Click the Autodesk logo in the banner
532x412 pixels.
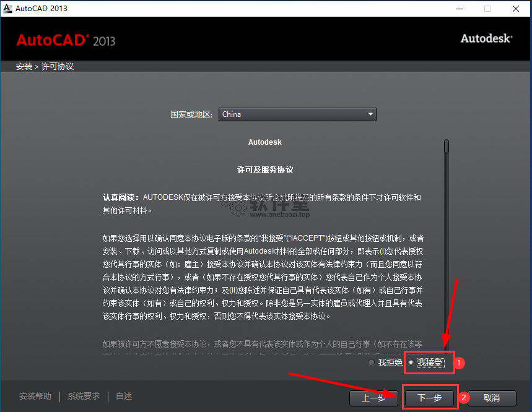(x=487, y=38)
